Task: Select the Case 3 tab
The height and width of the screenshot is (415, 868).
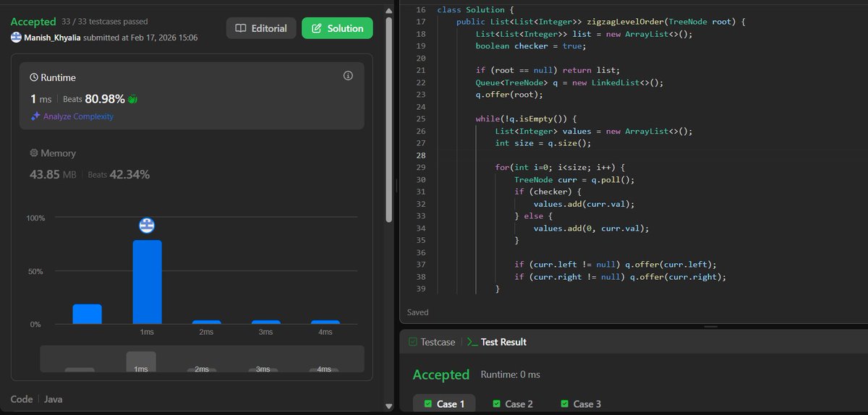Action: pos(580,403)
